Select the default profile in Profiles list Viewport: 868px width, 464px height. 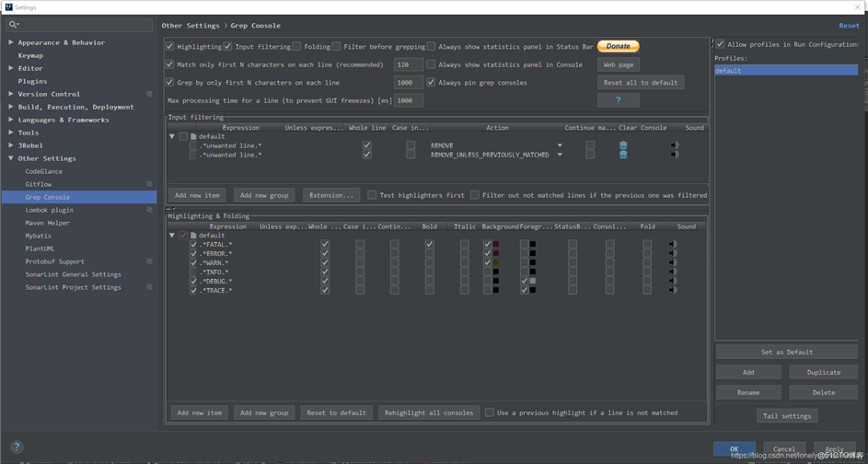coord(786,70)
